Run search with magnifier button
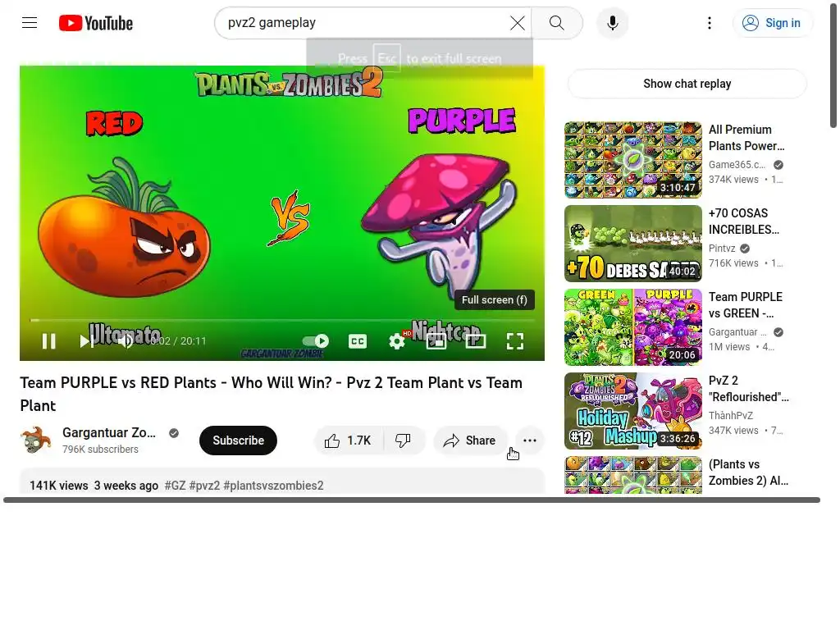The width and height of the screenshot is (840, 630). click(x=557, y=23)
